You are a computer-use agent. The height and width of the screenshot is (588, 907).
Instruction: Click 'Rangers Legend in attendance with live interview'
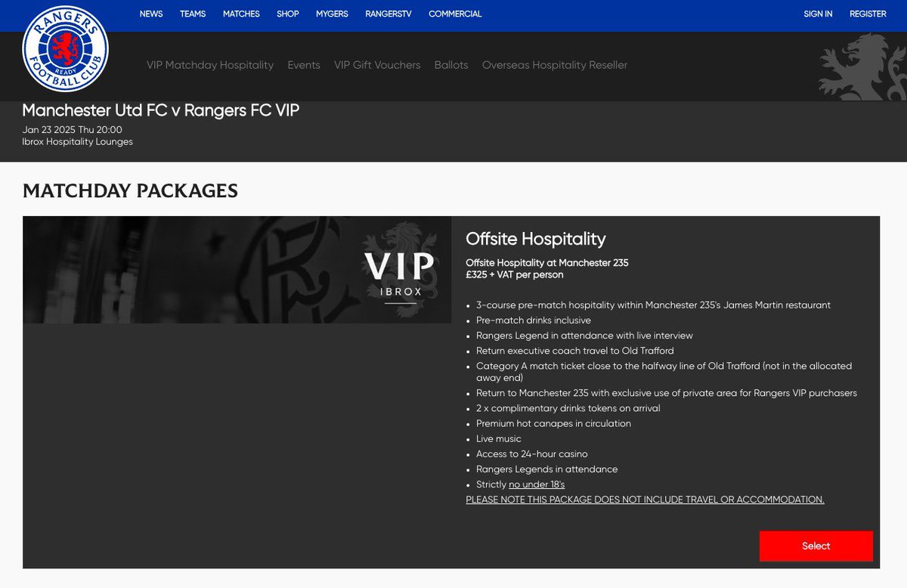[x=584, y=336]
